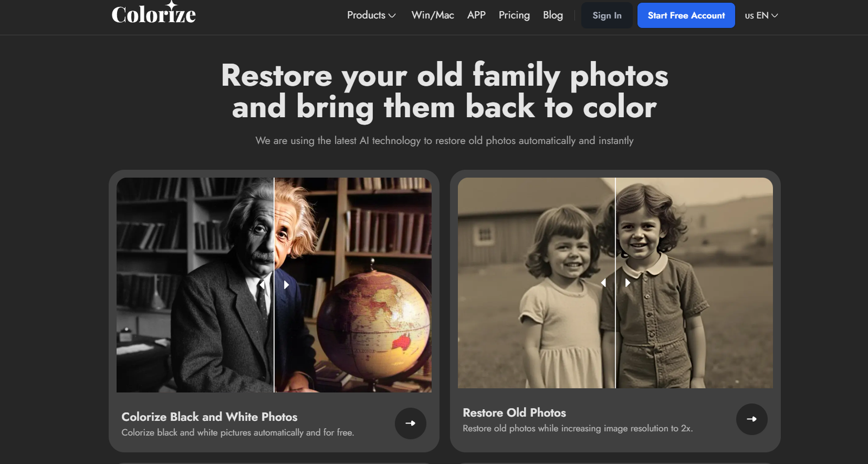
Task: Expand the Products dropdown menu
Action: (x=372, y=15)
